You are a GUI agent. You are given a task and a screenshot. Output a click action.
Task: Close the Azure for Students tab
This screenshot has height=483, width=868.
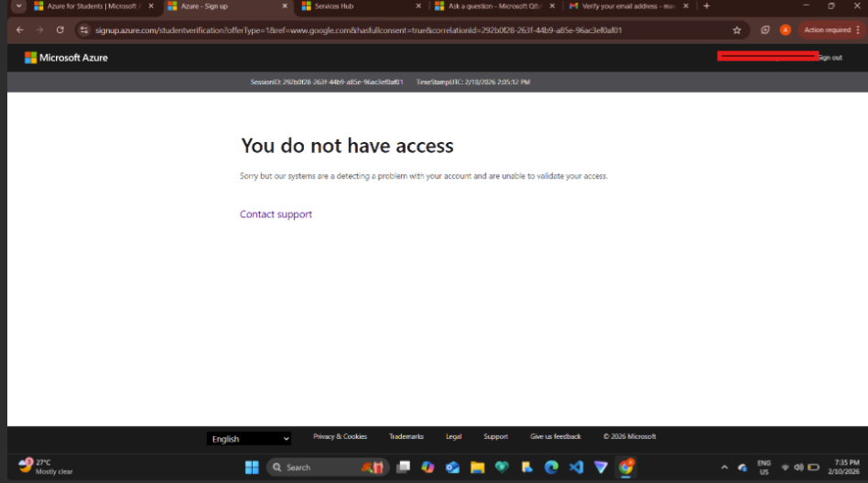point(151,6)
